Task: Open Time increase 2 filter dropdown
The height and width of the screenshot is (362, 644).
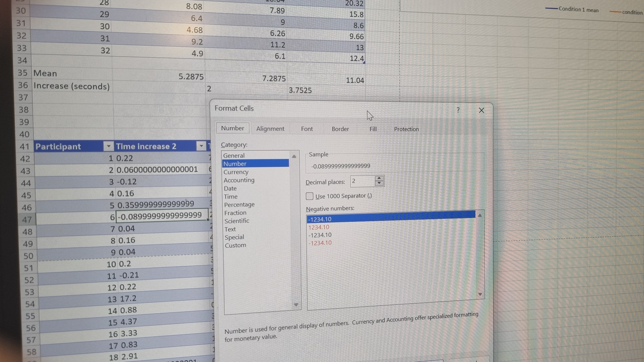Action: tap(201, 146)
